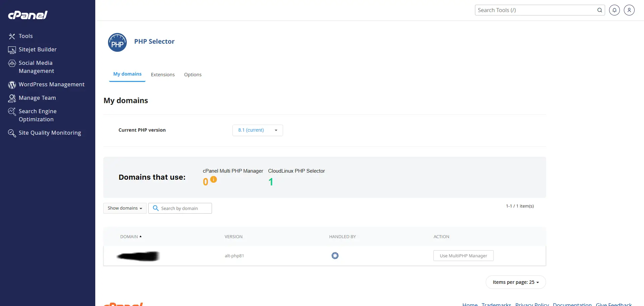Switch to the Options tab
The width and height of the screenshot is (644, 306).
(x=193, y=75)
